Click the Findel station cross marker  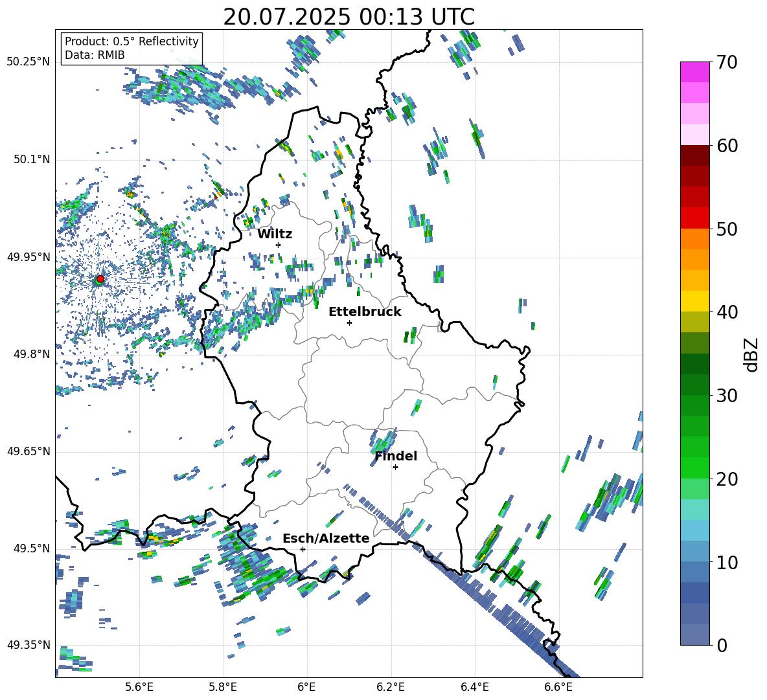(395, 468)
